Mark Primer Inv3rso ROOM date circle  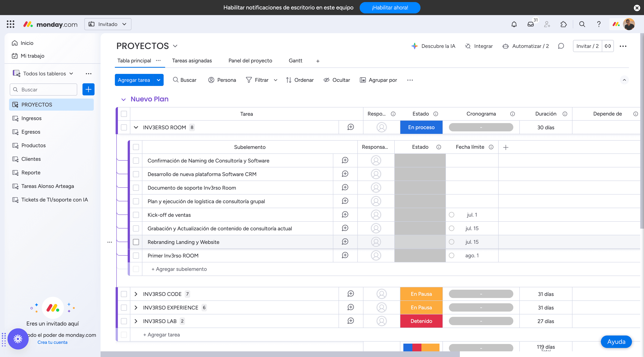tap(452, 255)
